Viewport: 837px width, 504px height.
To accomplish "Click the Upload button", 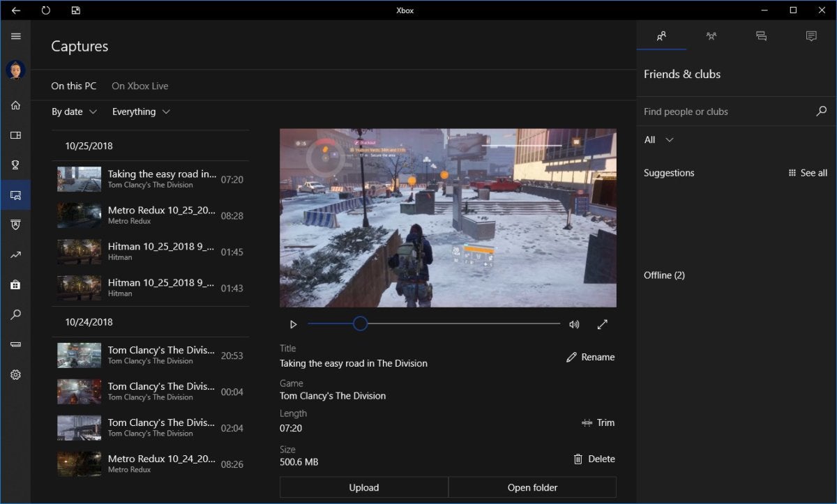I will [x=364, y=487].
